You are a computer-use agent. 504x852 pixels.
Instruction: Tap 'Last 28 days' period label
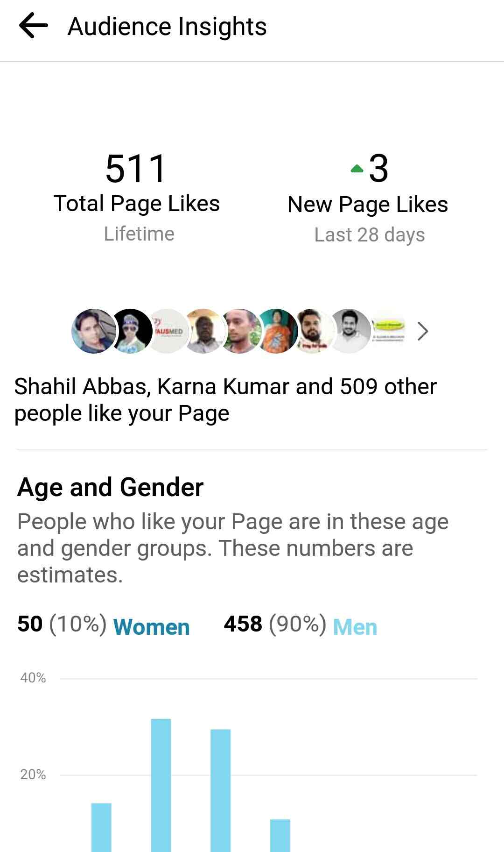point(369,234)
